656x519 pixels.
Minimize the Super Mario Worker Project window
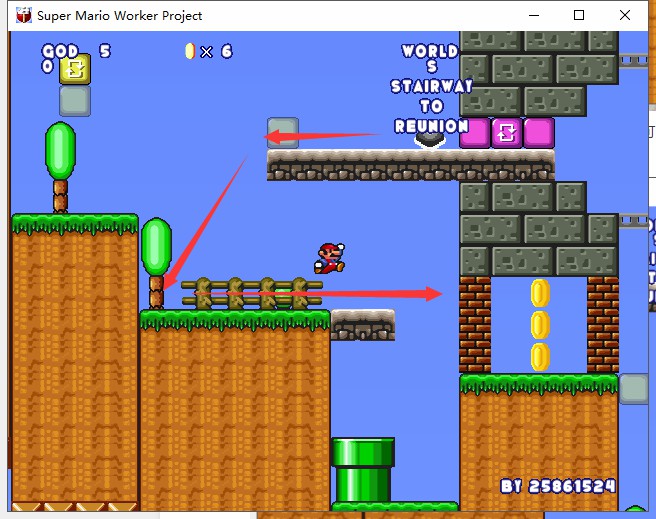tap(534, 15)
